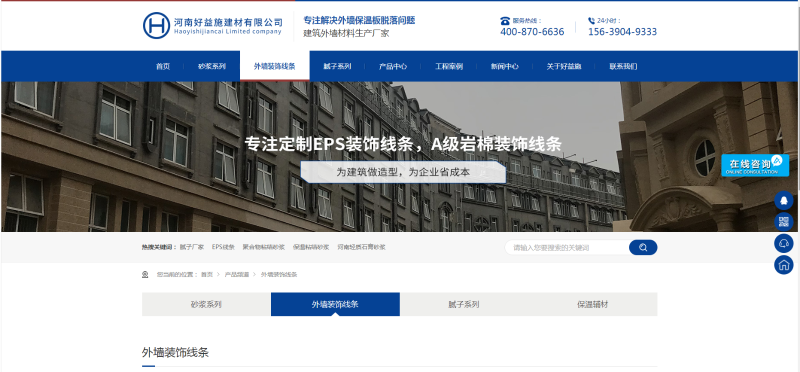Open 产品中心 in the navigation bar
The image size is (800, 372).
pos(393,66)
